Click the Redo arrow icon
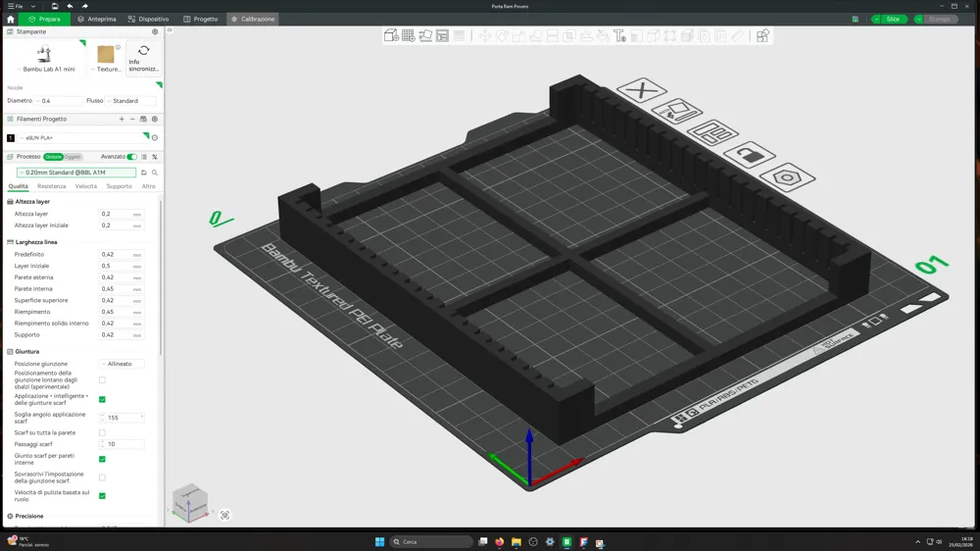 point(85,6)
